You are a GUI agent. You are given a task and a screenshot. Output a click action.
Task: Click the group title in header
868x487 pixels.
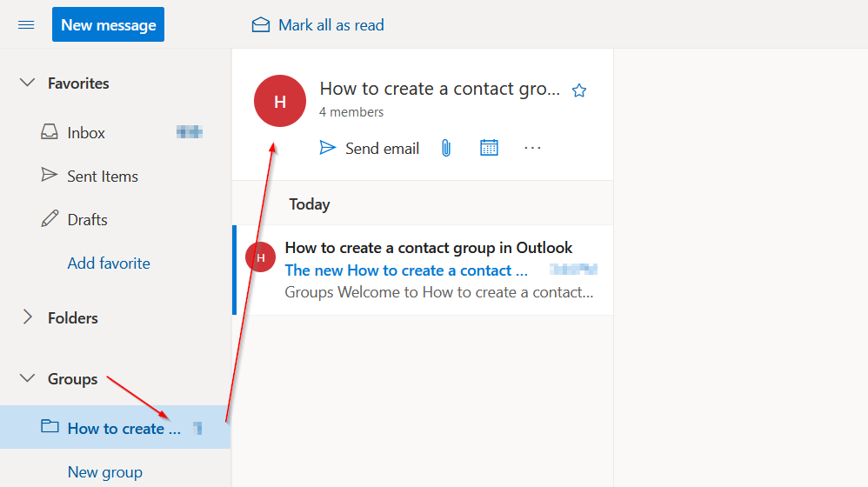439,89
